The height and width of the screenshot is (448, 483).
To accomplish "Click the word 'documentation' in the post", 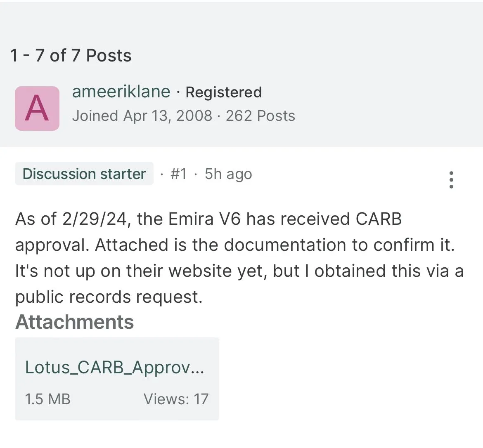I will (x=285, y=245).
